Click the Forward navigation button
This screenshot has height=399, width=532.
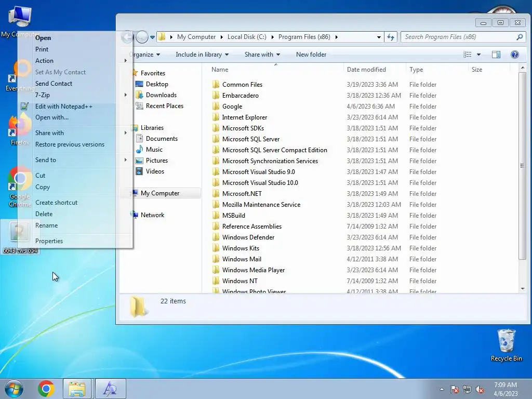point(142,37)
